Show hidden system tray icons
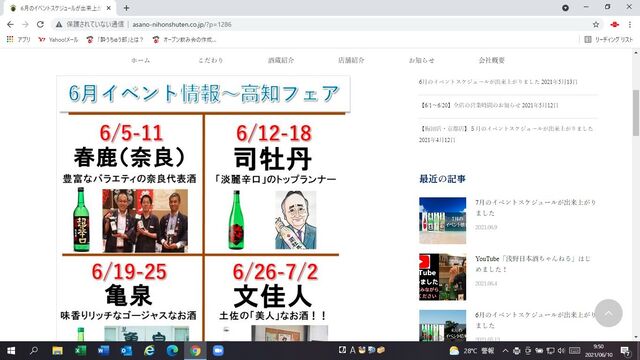This screenshot has width=640, height=360. tap(505, 351)
